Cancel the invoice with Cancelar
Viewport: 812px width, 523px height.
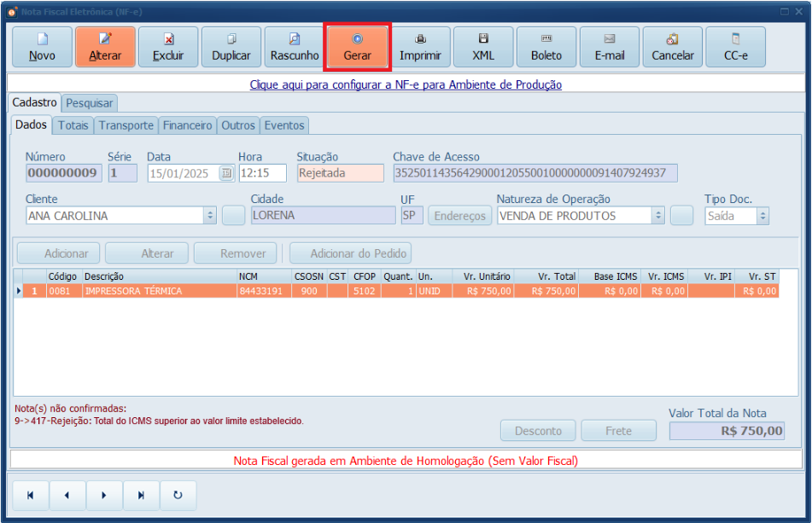coord(672,47)
